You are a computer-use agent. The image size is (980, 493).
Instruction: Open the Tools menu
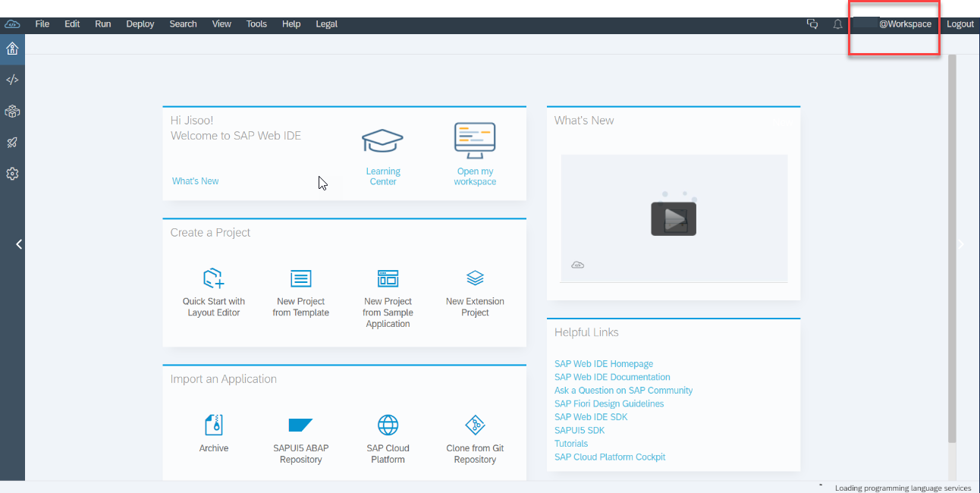coord(256,24)
